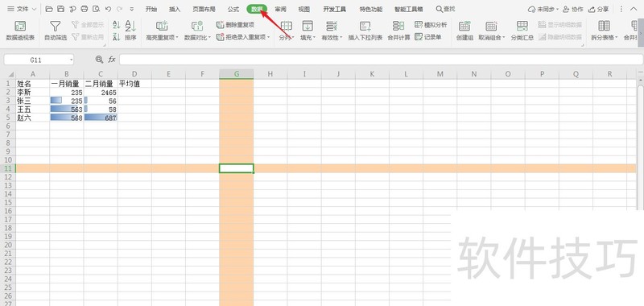Click the formula bar input field
The image size is (644, 306).
[x=381, y=60]
